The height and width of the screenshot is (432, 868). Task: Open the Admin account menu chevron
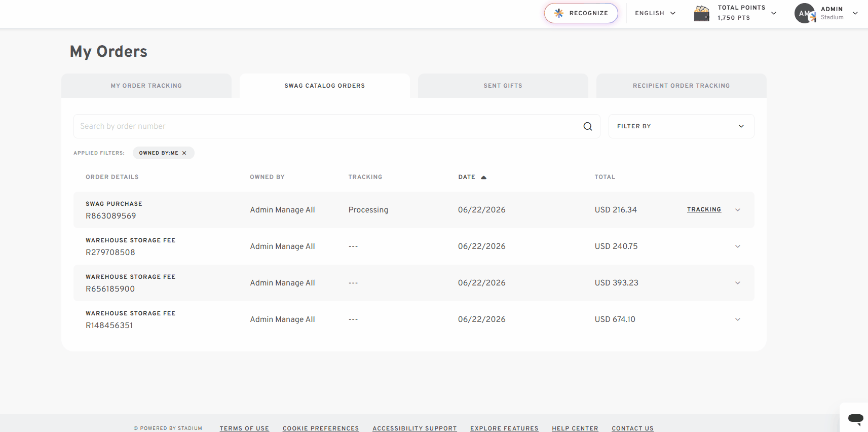pos(855,13)
